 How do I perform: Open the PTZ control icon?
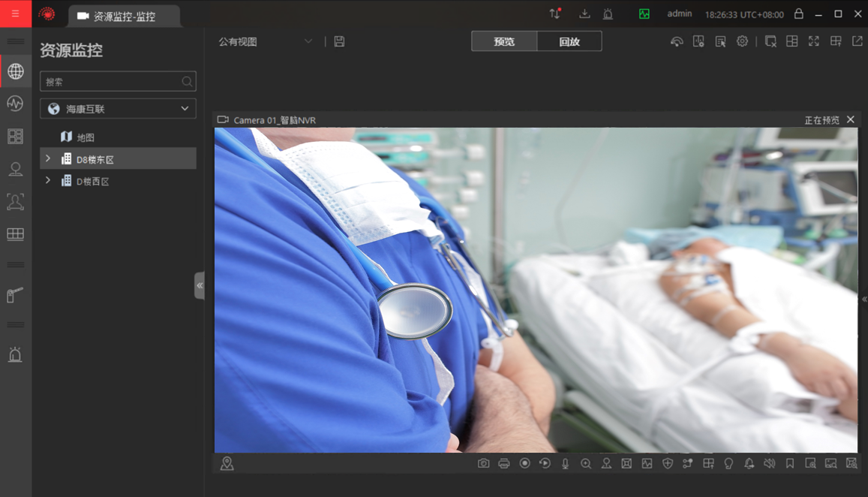click(606, 463)
